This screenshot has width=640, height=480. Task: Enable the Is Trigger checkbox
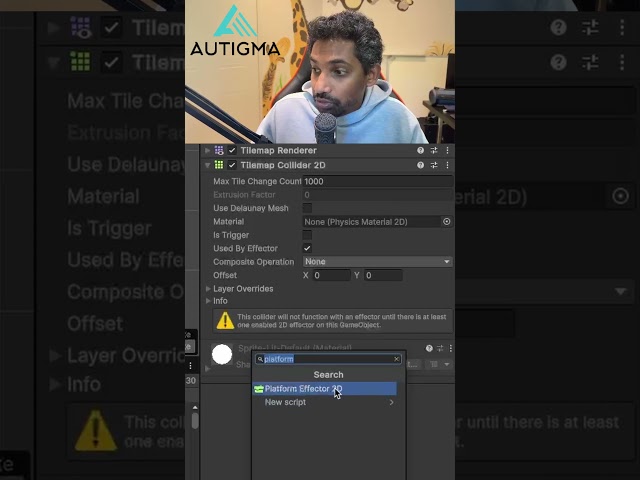[x=307, y=235]
